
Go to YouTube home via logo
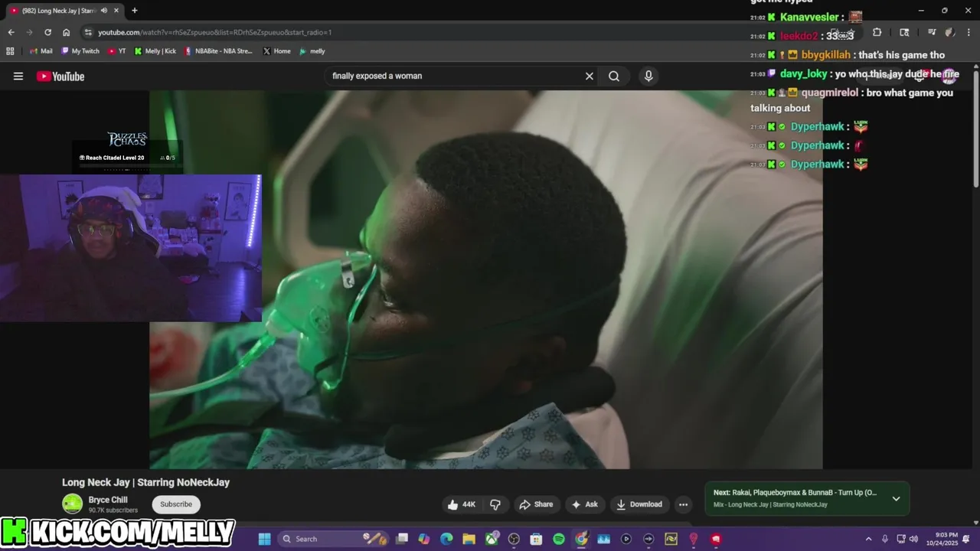tap(60, 76)
